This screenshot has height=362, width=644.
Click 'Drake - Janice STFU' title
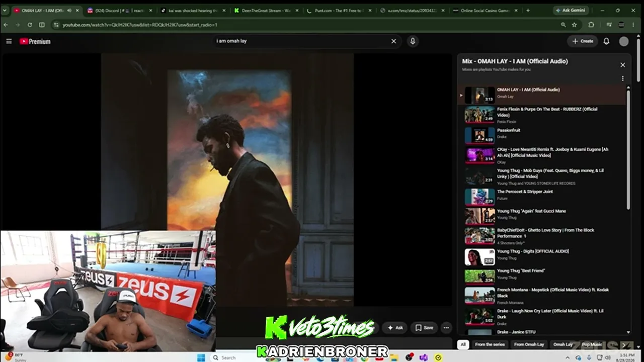[516, 332]
